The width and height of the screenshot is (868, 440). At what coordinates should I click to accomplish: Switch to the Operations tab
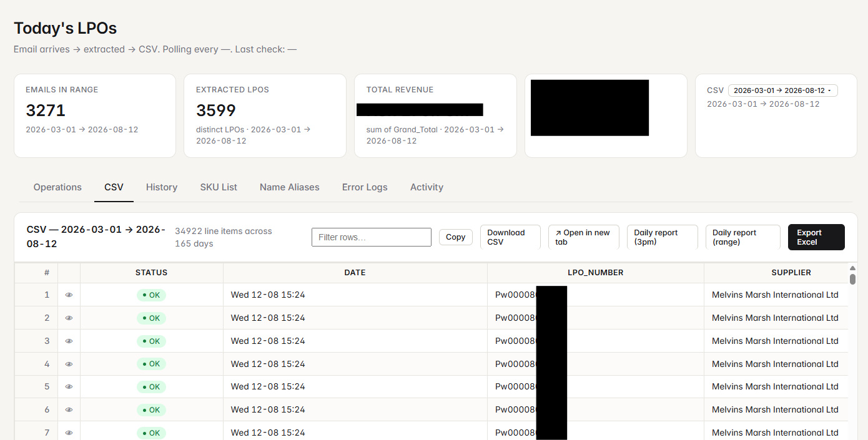click(x=57, y=187)
